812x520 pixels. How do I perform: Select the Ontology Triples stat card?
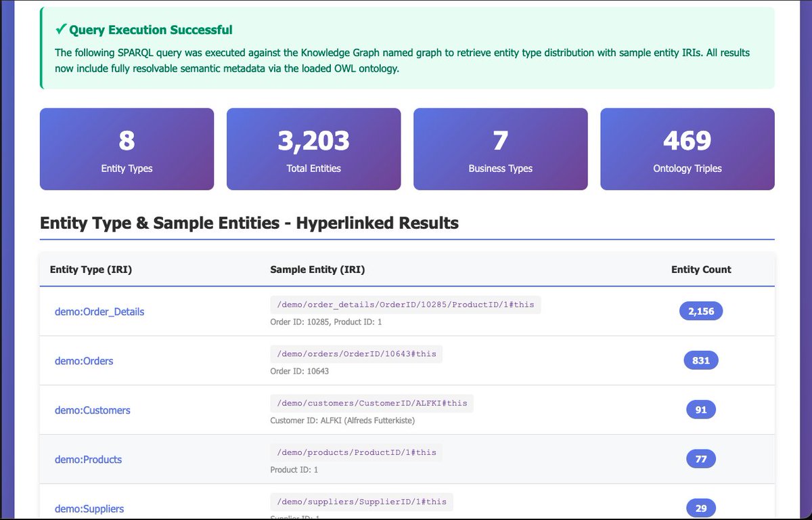tap(687, 149)
